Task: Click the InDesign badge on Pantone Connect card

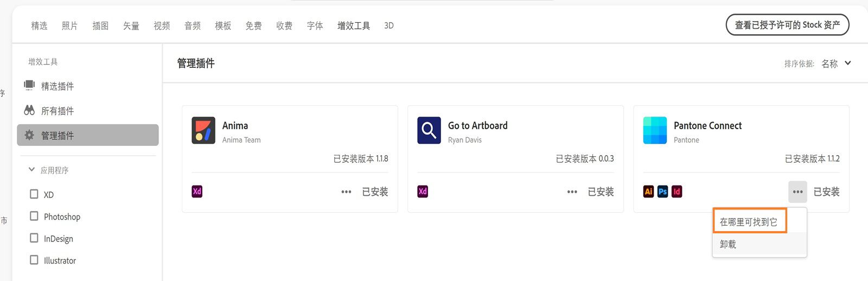Action: [x=676, y=191]
